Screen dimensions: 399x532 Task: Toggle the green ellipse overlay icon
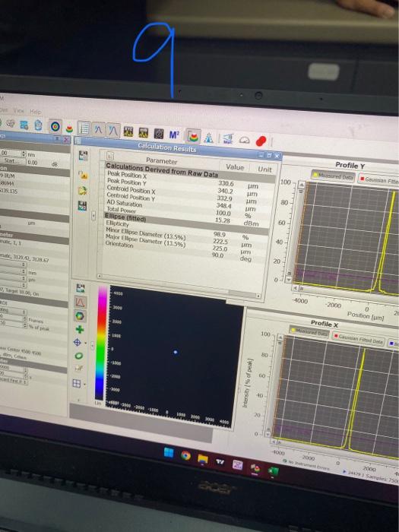79,356
